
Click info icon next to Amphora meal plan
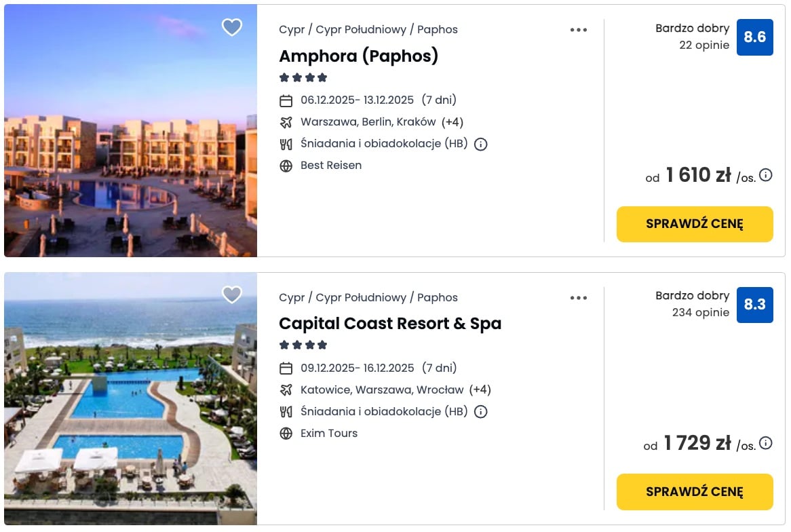(481, 144)
